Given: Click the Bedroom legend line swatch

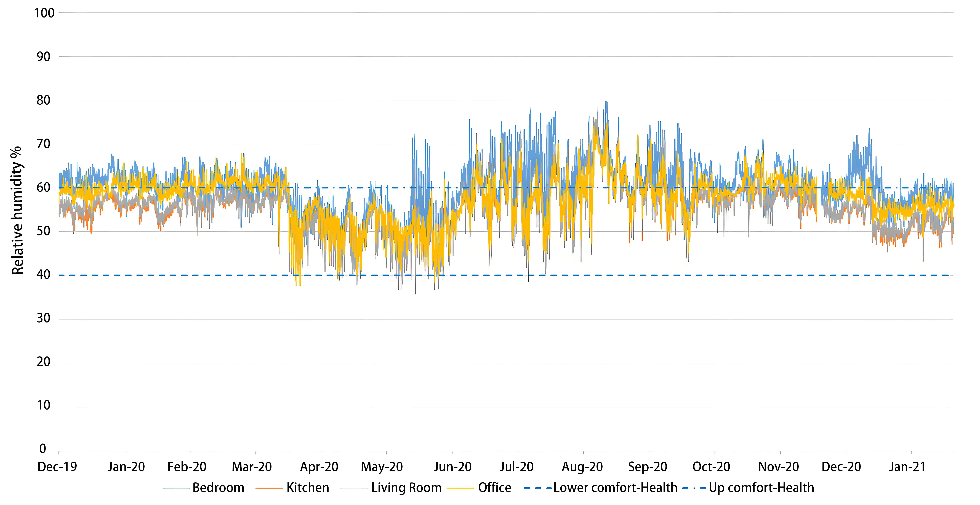Looking at the screenshot, I should [x=176, y=488].
